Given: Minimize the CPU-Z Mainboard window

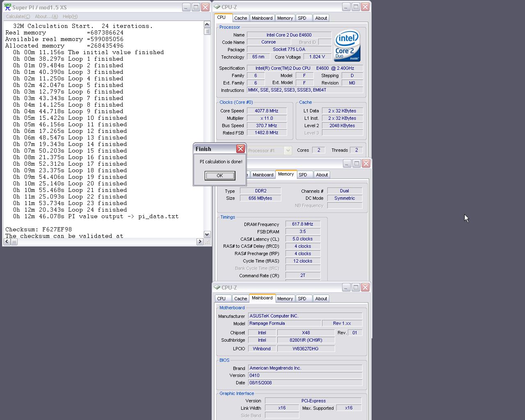Looking at the screenshot, I should point(346,288).
